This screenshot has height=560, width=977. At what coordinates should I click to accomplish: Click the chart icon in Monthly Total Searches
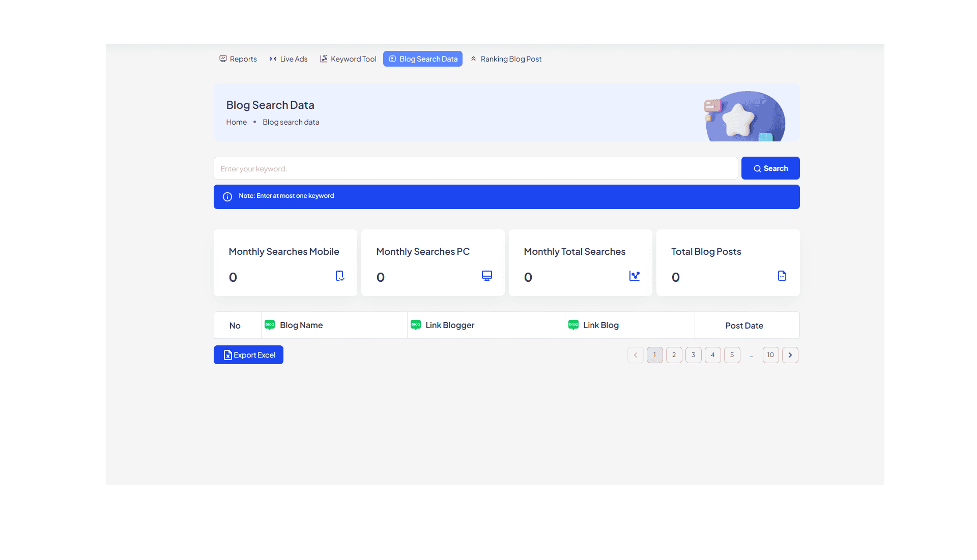(x=635, y=276)
